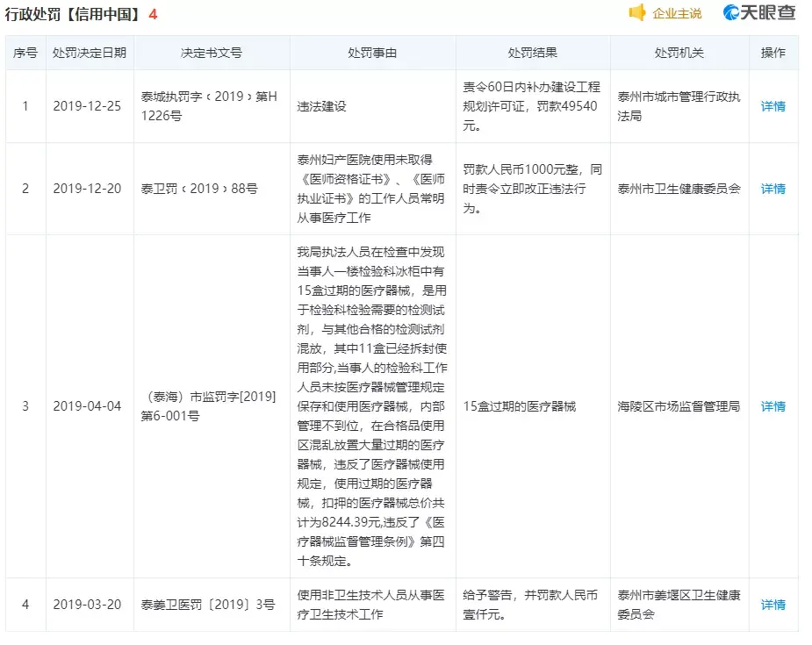Click authority 泰州市城市管理行政执法局
812x645 pixels.
point(679,106)
